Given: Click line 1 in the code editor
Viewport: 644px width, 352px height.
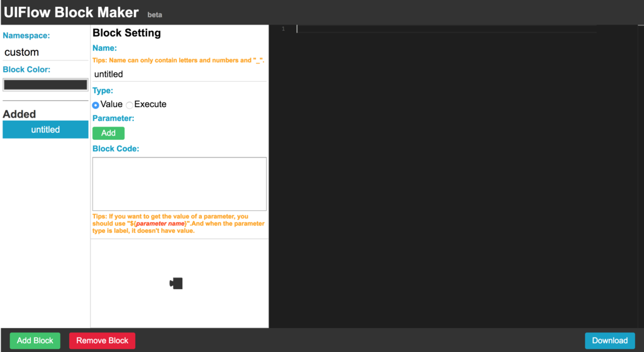Looking at the screenshot, I should pyautogui.click(x=446, y=29).
